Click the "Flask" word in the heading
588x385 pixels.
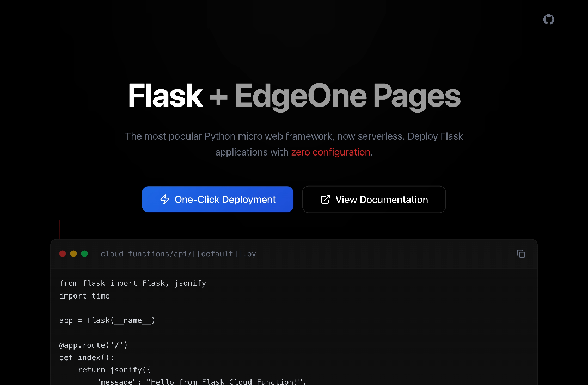pyautogui.click(x=165, y=96)
